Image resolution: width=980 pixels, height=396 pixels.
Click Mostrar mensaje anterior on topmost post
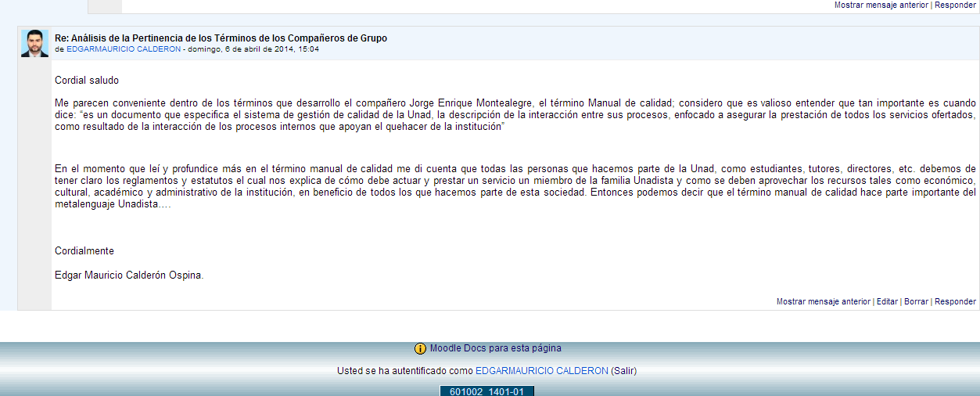pos(881,5)
